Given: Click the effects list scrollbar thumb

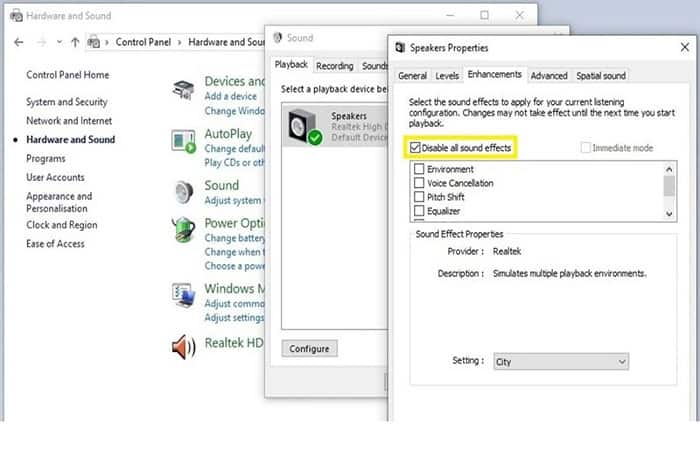Looking at the screenshot, I should 669,186.
